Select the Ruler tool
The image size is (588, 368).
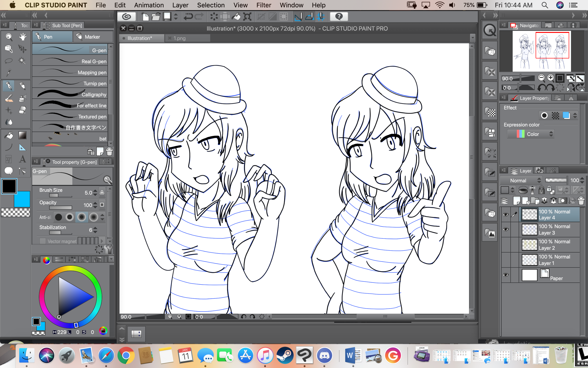[23, 147]
